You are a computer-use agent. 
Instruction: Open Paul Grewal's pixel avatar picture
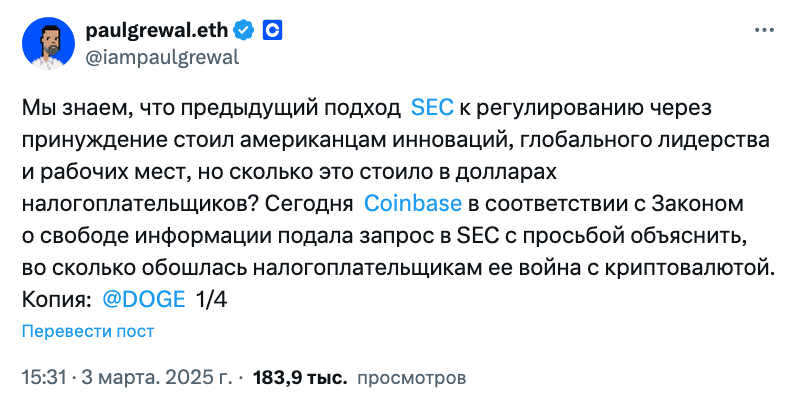click(x=48, y=43)
